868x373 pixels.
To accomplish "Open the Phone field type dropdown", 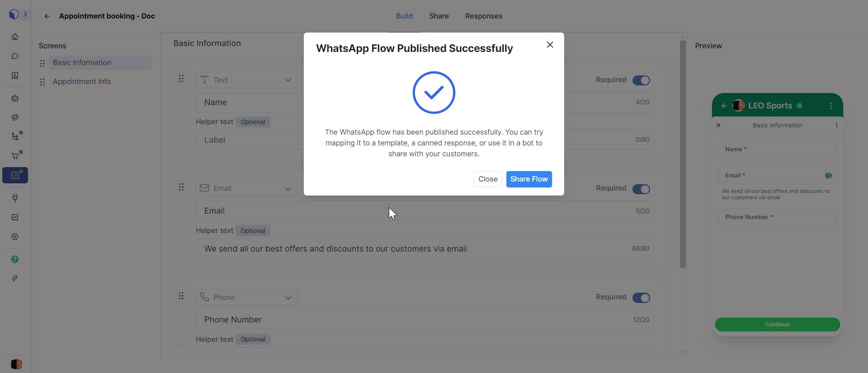I will pyautogui.click(x=246, y=297).
